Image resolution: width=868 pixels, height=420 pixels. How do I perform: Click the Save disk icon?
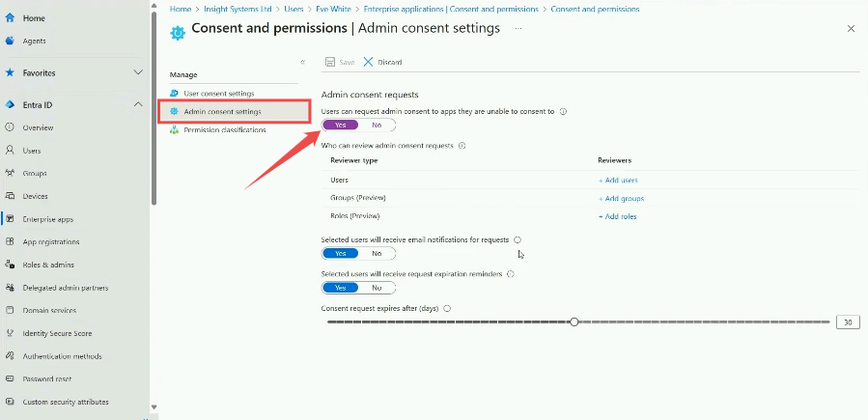click(x=329, y=62)
